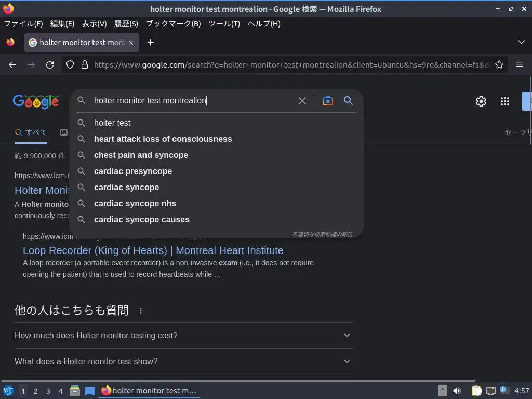Screen dimensions: 532x399
Task: Close the holter monitor test tab
Action: [x=131, y=43]
